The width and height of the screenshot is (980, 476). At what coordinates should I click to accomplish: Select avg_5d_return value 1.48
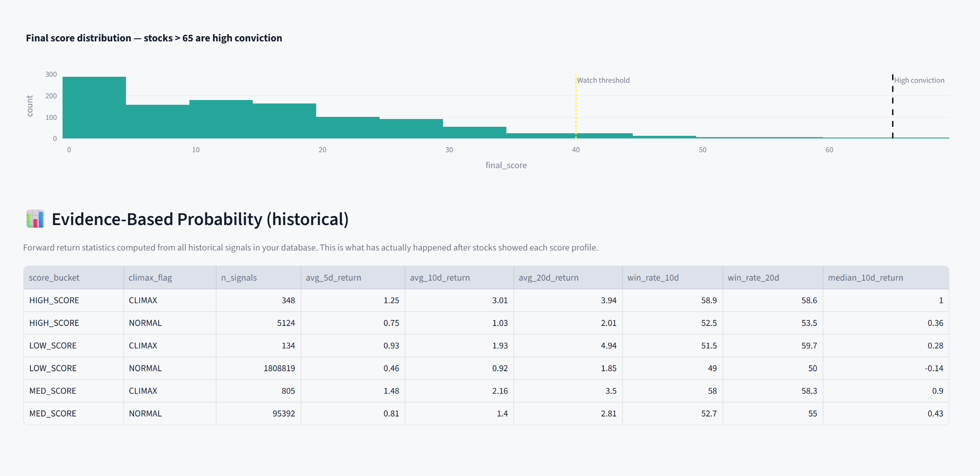click(353, 391)
